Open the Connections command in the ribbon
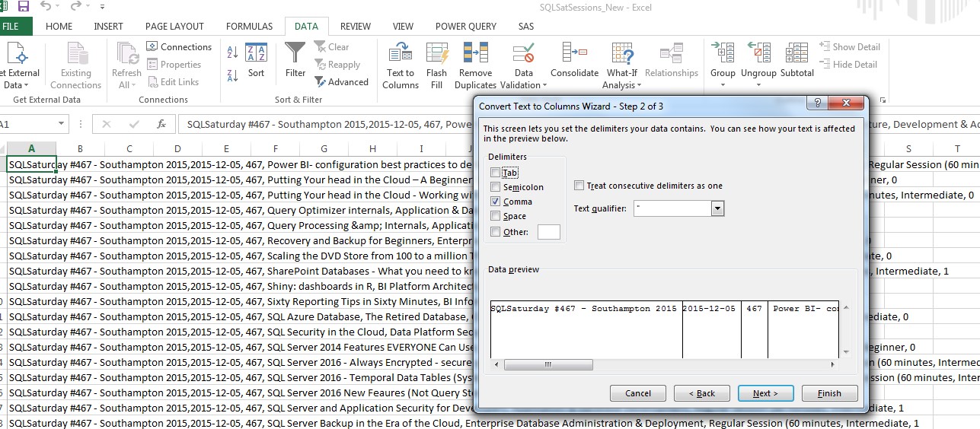This screenshot has width=980, height=429. [179, 46]
